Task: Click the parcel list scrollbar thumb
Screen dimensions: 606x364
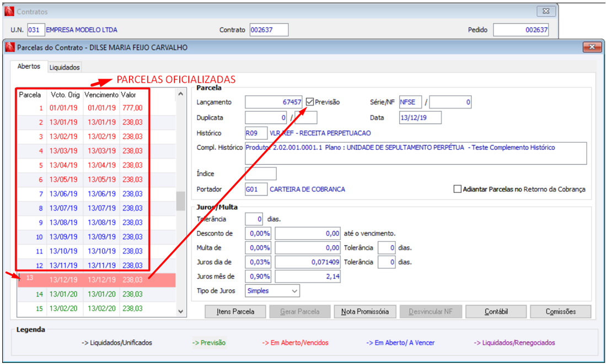Action: (180, 201)
